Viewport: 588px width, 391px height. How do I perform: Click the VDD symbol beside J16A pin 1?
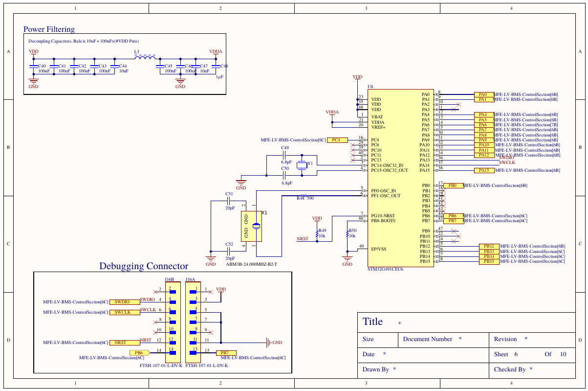(x=221, y=292)
